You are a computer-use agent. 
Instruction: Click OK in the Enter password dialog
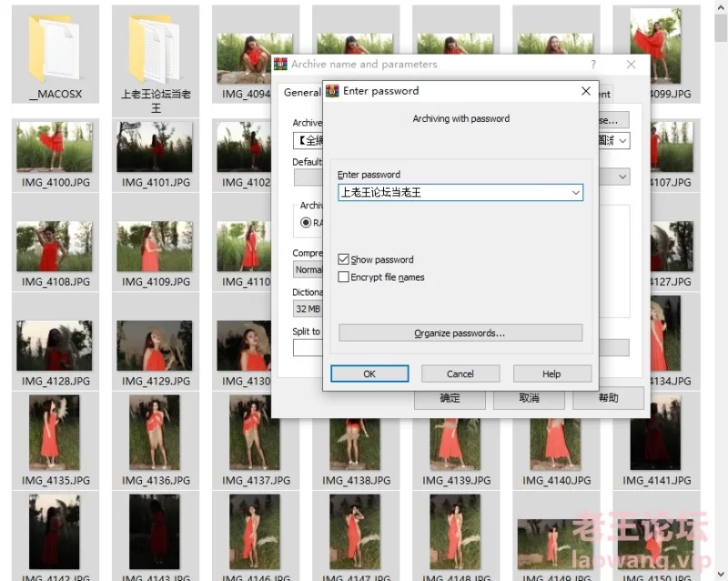coord(369,374)
